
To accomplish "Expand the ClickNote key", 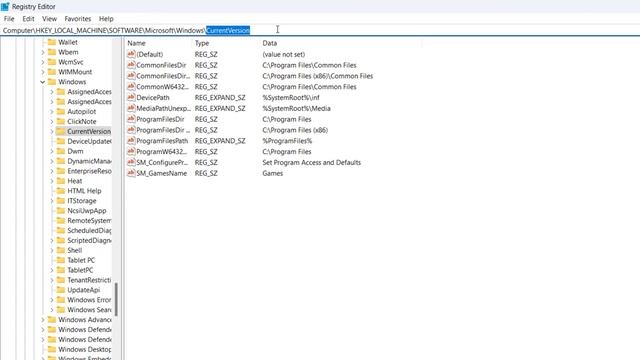I will 52,121.
